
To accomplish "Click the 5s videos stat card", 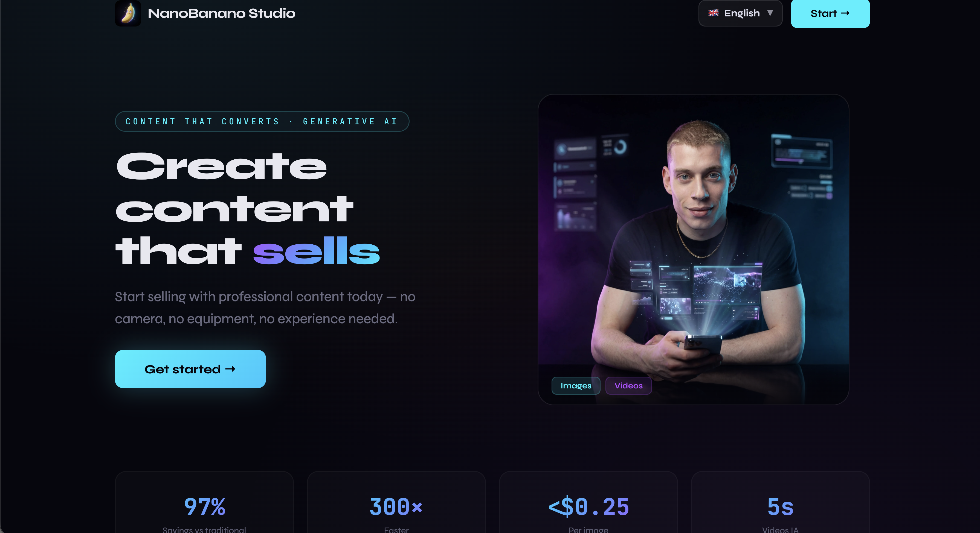I will coord(780,502).
